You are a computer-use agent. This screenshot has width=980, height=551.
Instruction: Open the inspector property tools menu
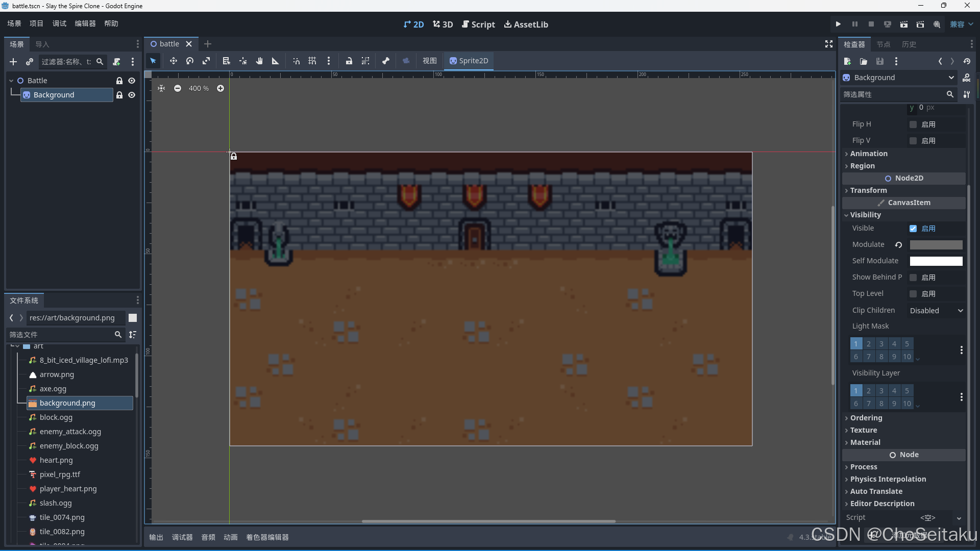pyautogui.click(x=967, y=94)
